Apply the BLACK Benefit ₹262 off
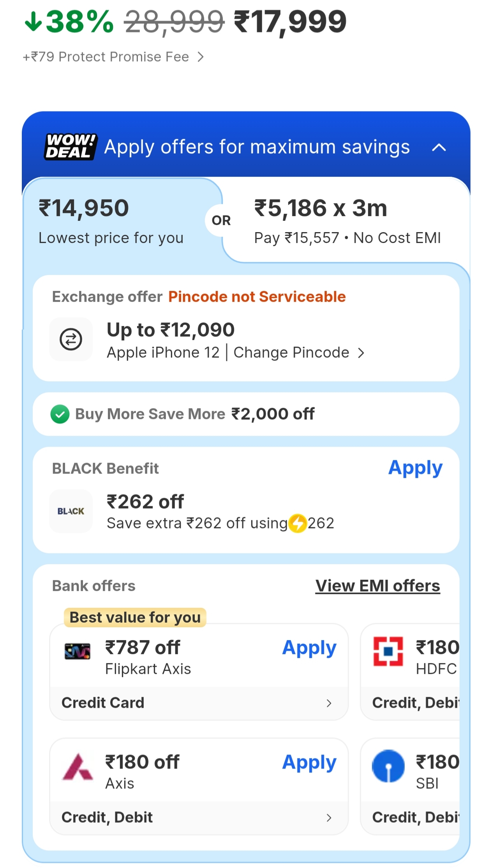Viewport: 492px width, 868px height. tap(415, 468)
